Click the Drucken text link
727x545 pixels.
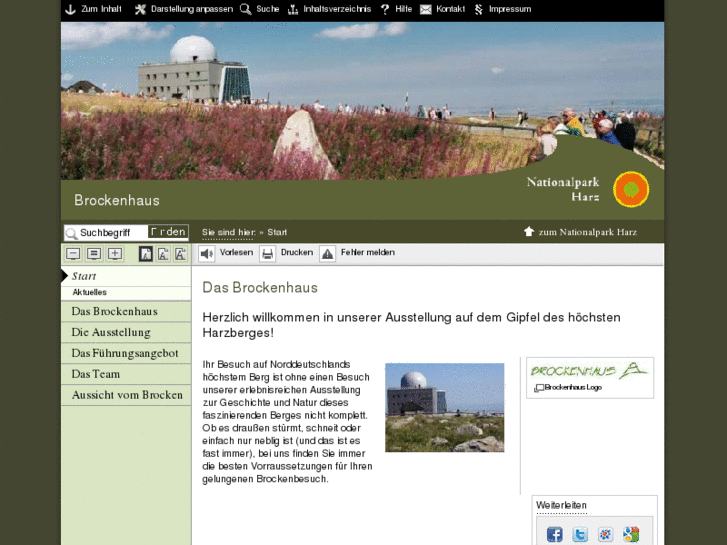coord(297,252)
